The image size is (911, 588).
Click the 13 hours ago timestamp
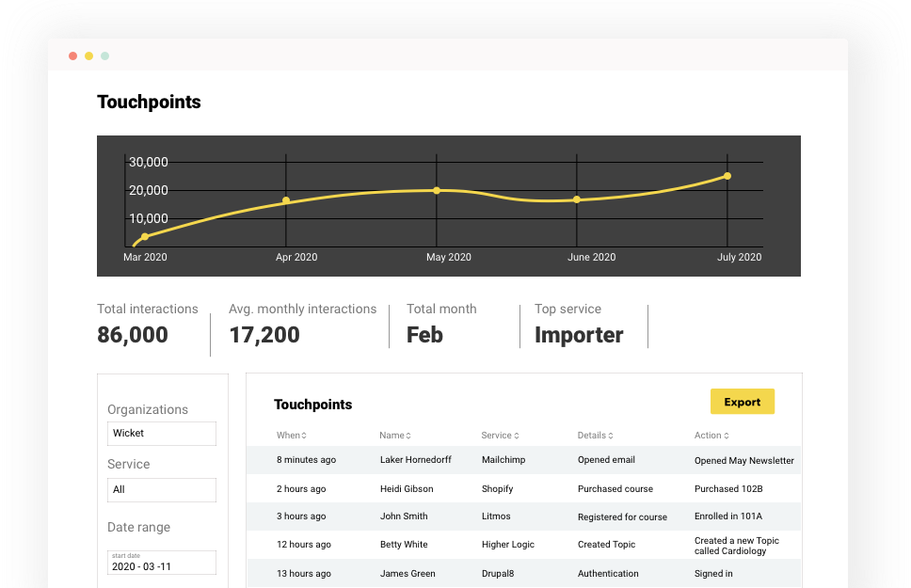pos(304,574)
